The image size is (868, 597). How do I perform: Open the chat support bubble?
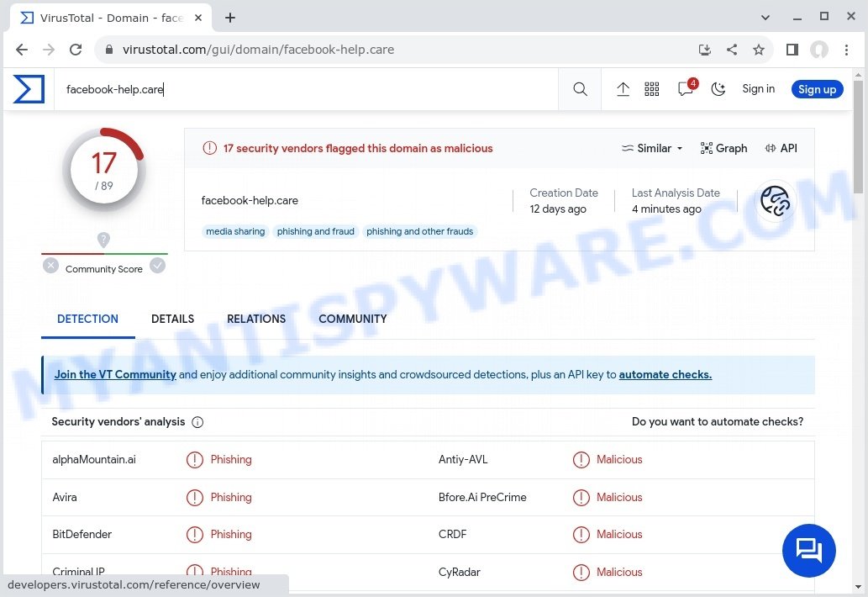click(809, 551)
